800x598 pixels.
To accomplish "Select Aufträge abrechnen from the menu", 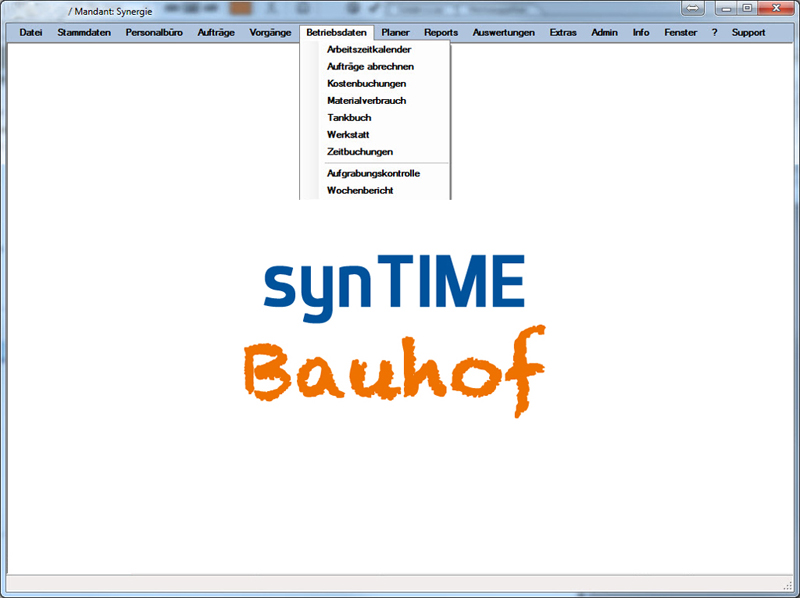I will pos(370,66).
